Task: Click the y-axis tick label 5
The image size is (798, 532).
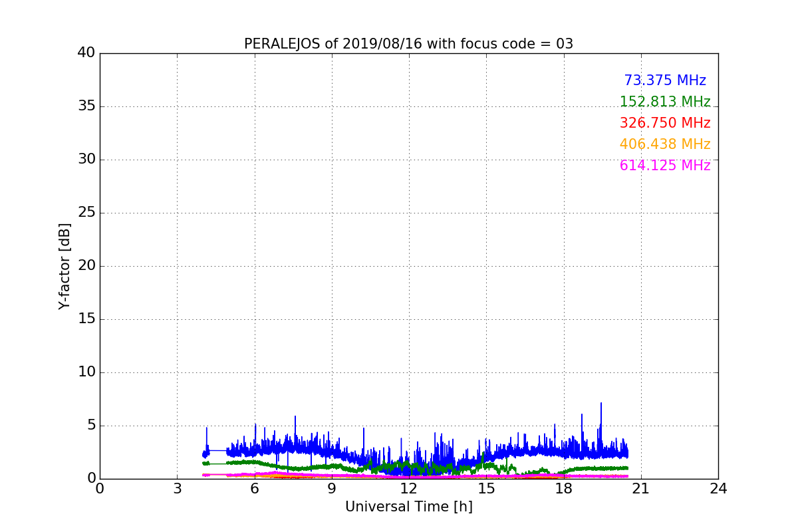Action: (x=91, y=426)
